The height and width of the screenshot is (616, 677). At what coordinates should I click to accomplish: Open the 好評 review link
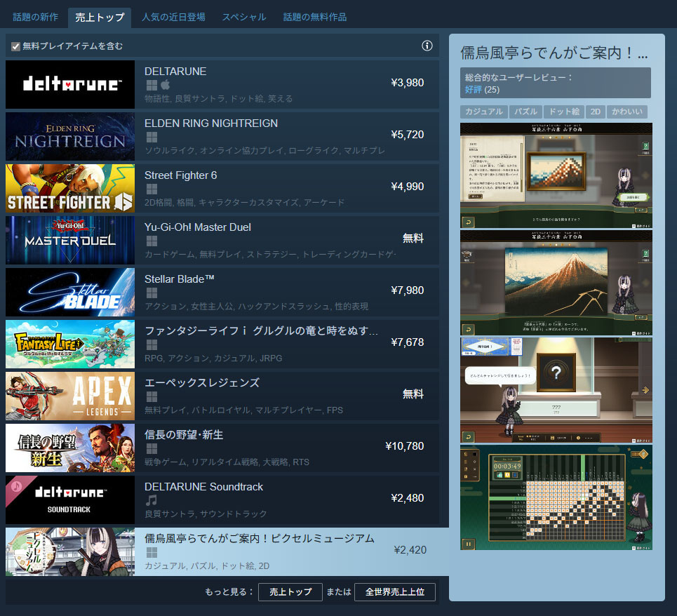[x=474, y=90]
